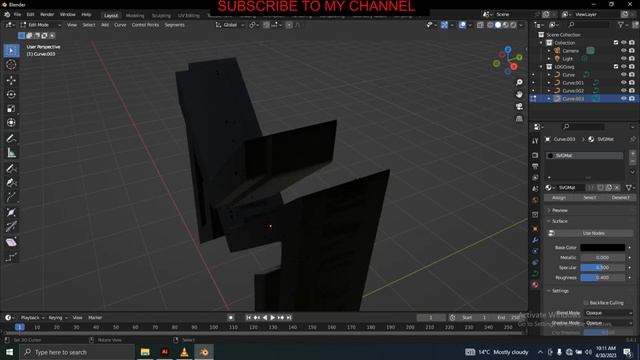
Task: Select the Scale tool
Action: [x=11, y=109]
